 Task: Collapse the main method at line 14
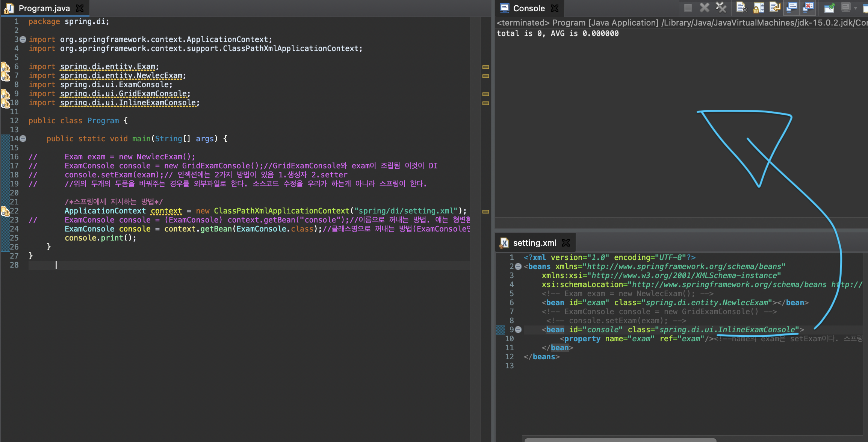point(23,139)
